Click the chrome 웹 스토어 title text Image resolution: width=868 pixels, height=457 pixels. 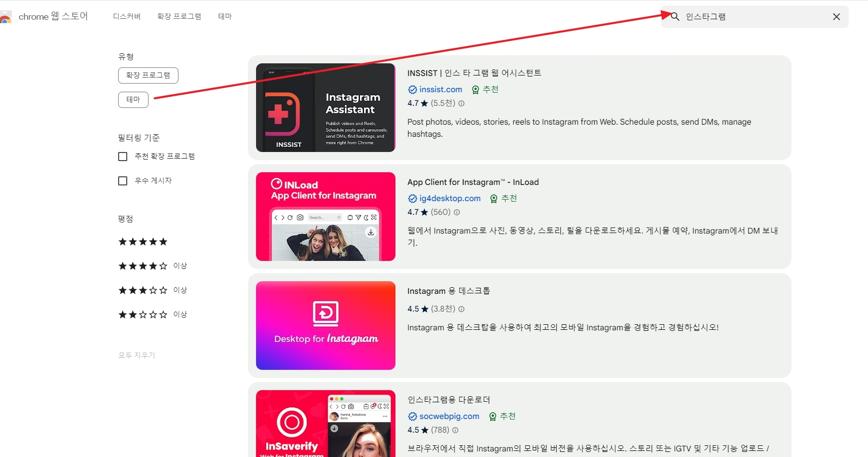53,17
